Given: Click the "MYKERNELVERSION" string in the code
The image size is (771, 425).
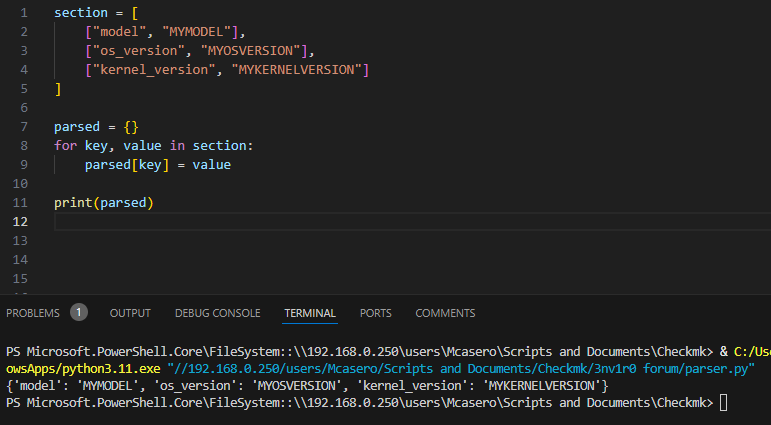Looking at the screenshot, I should [300, 69].
